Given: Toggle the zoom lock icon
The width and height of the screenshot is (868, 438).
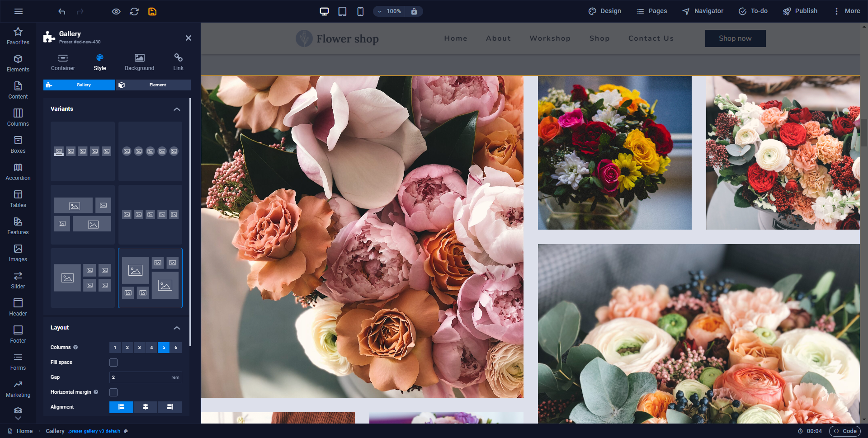Looking at the screenshot, I should tap(414, 11).
